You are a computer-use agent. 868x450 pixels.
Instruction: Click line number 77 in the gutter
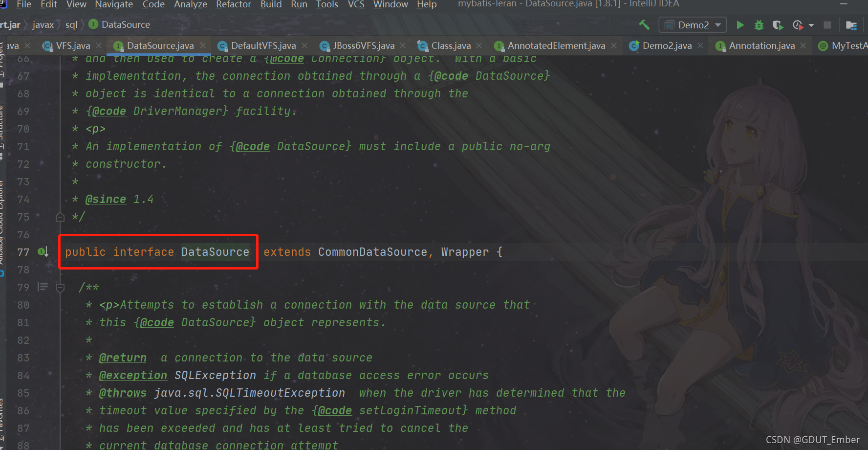point(23,252)
